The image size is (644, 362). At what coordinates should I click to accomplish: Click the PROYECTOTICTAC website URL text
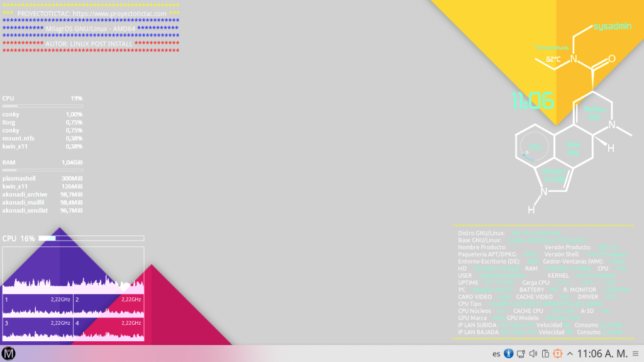119,13
